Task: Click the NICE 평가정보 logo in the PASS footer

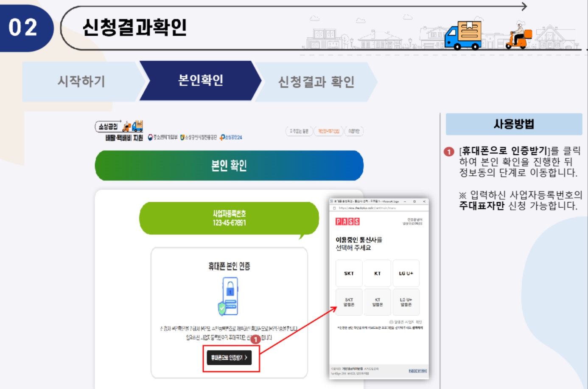Action: 418,371
